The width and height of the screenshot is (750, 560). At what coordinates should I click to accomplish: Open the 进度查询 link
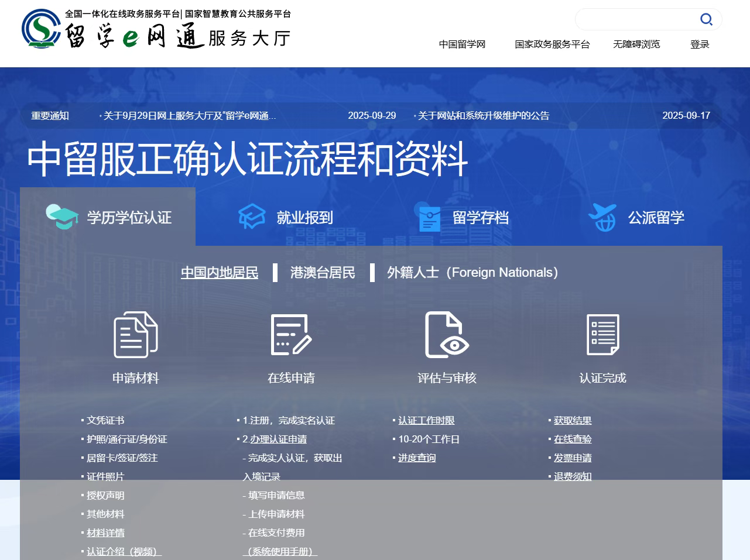417,458
